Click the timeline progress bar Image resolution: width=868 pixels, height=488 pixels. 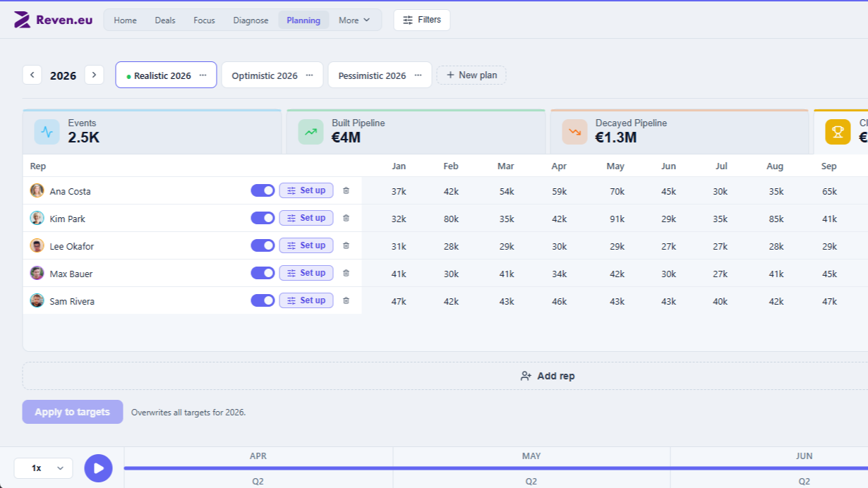tap(496, 468)
